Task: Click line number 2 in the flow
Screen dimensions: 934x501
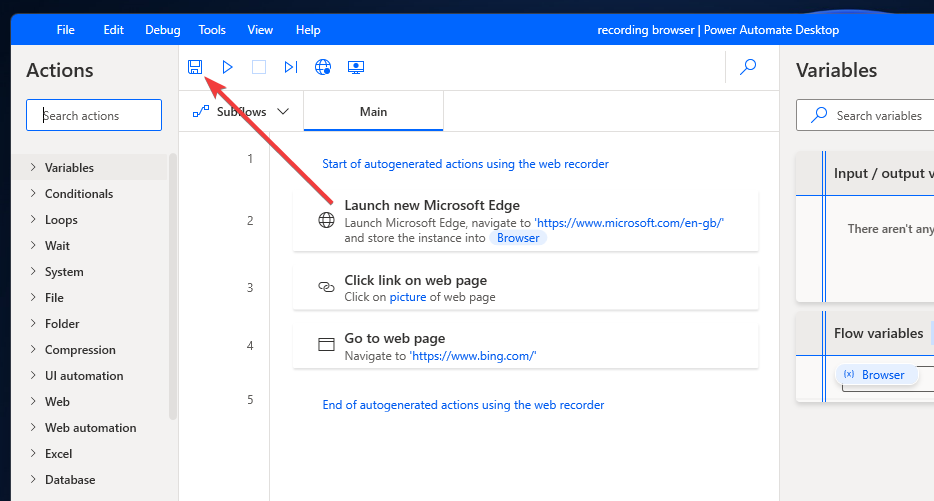Action: pyautogui.click(x=250, y=220)
